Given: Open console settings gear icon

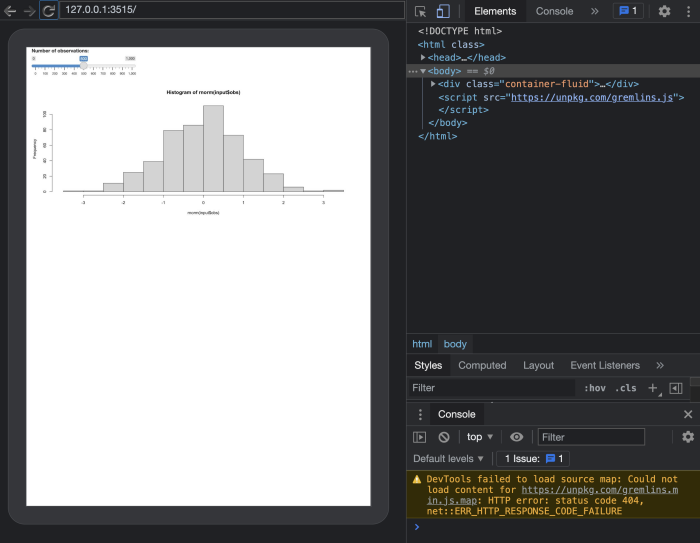Looking at the screenshot, I should click(688, 437).
